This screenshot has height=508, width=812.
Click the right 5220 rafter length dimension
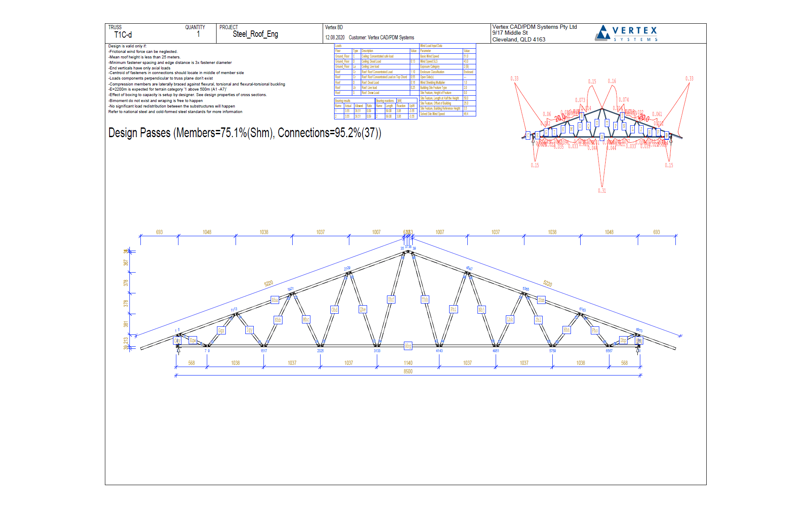point(547,283)
